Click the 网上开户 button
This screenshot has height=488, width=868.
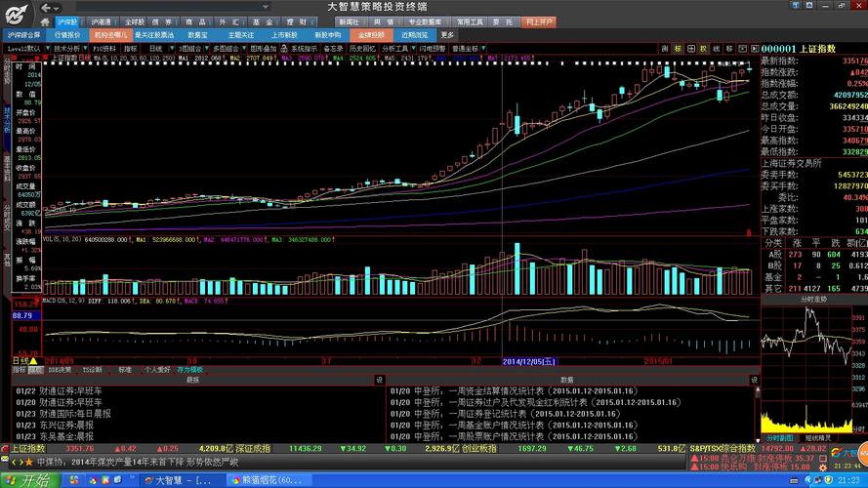539,22
